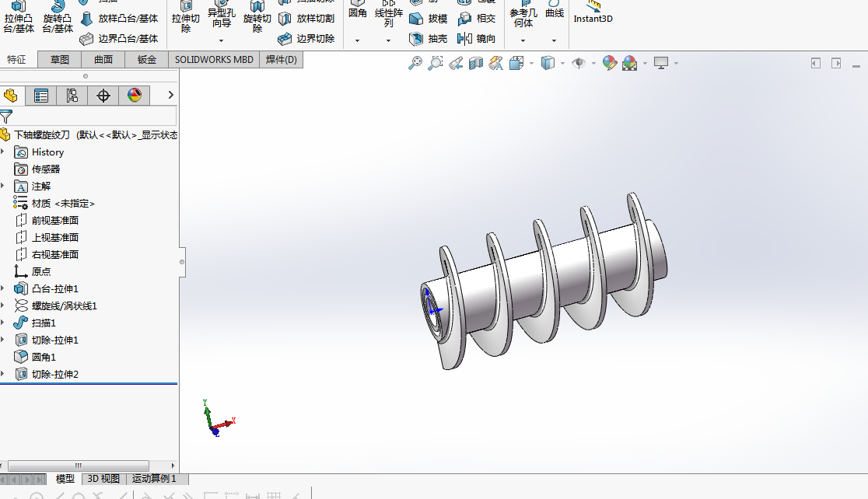Expand the 螺旋线/涡状线1 feature
The height and width of the screenshot is (499, 868).
(3, 305)
